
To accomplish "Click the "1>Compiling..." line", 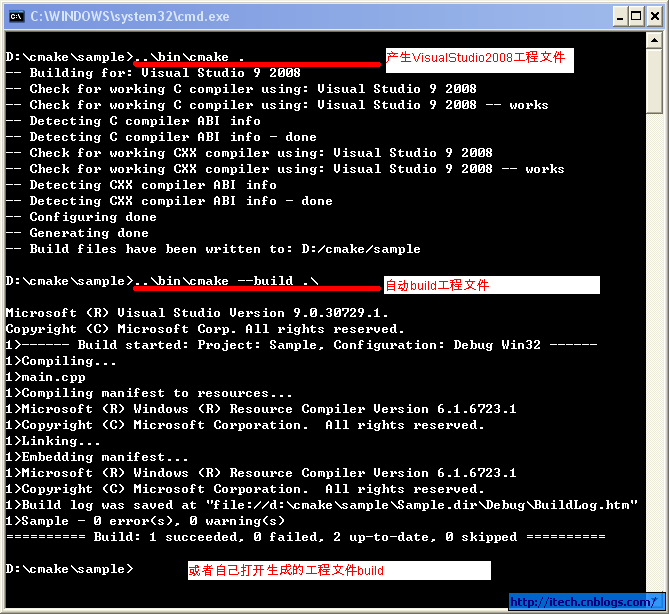I will pos(61,361).
